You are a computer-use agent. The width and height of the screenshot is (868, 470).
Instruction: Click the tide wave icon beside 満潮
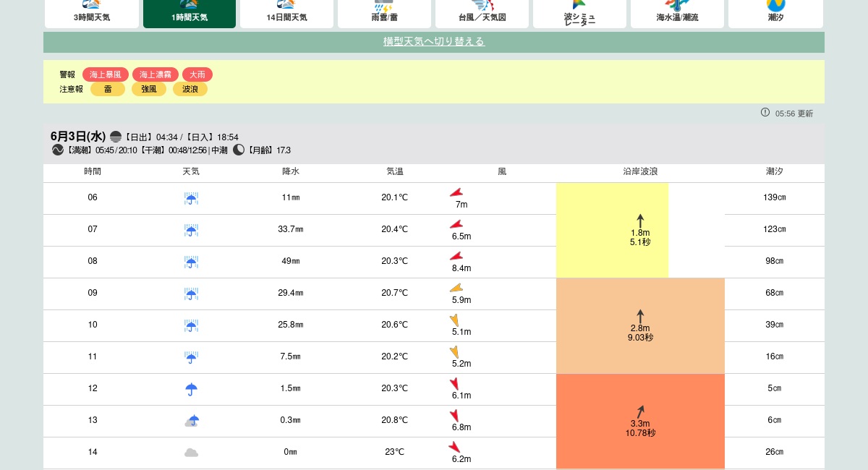[x=58, y=150]
